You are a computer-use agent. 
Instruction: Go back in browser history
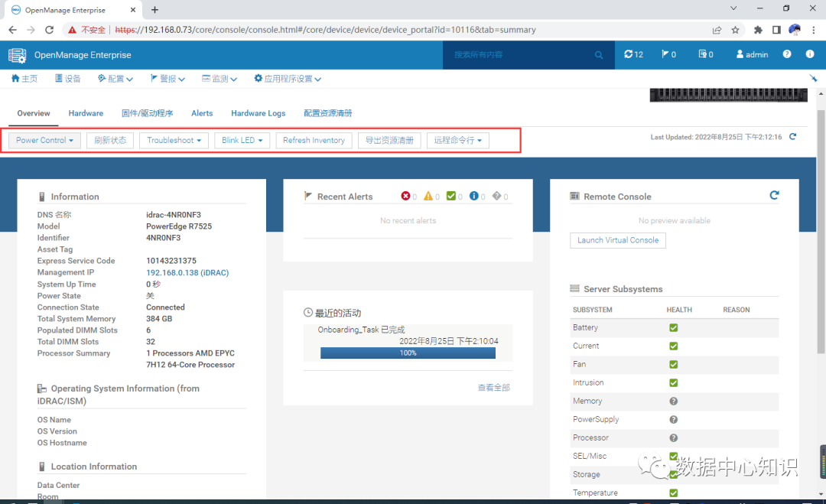point(13,30)
